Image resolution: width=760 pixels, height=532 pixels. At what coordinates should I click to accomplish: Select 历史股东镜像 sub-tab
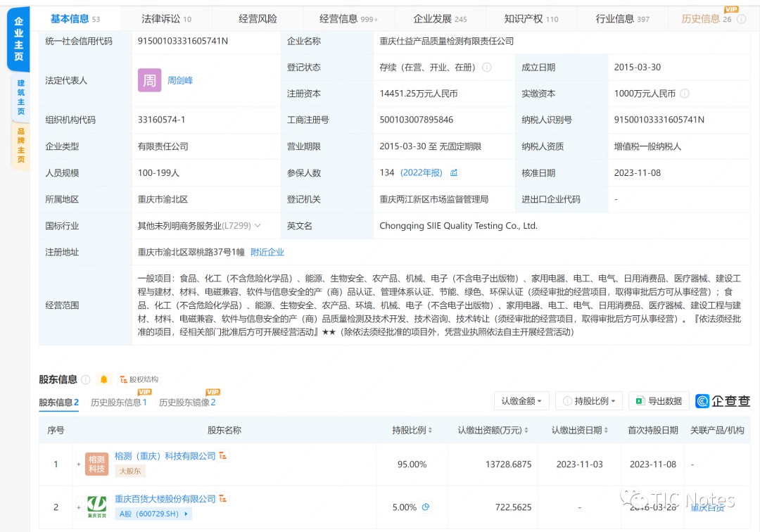pos(187,402)
